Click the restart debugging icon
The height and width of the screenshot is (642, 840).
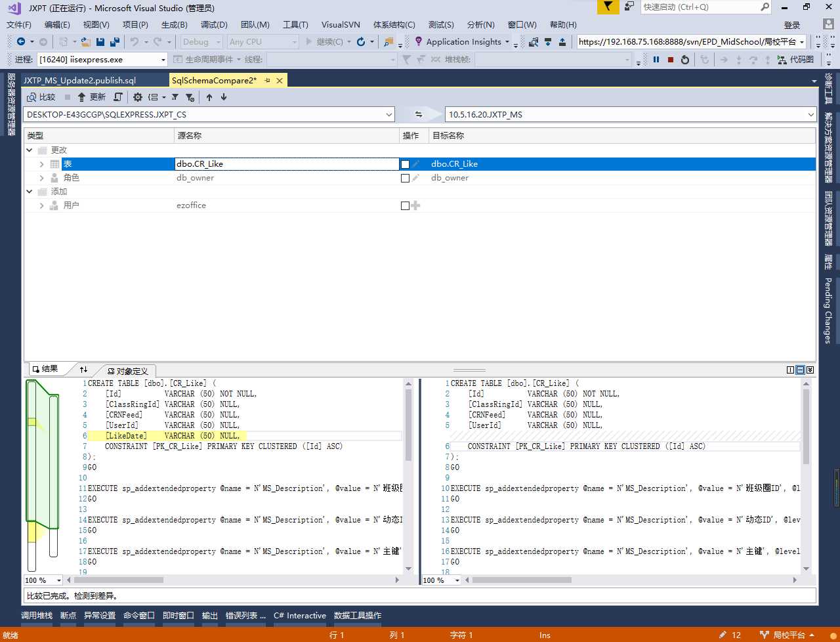point(685,59)
